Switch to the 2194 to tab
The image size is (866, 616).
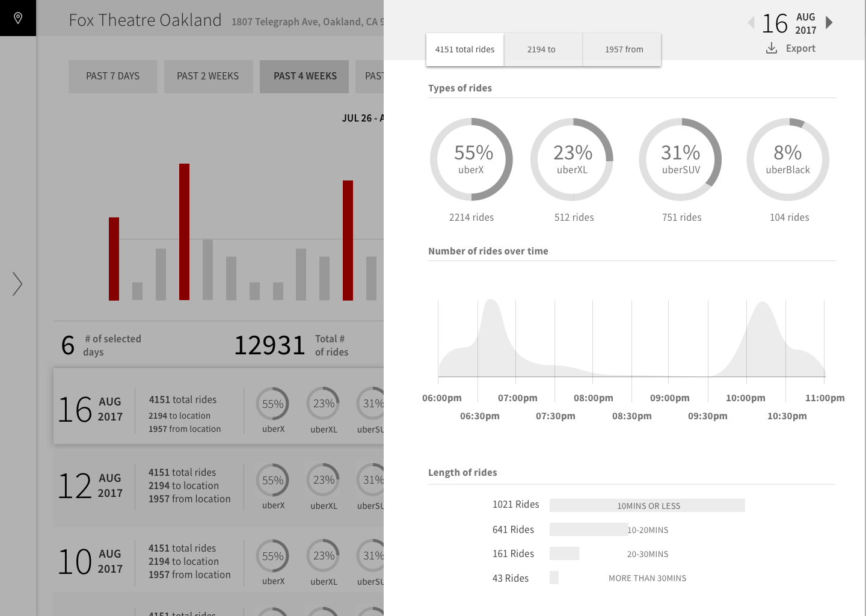coord(543,49)
